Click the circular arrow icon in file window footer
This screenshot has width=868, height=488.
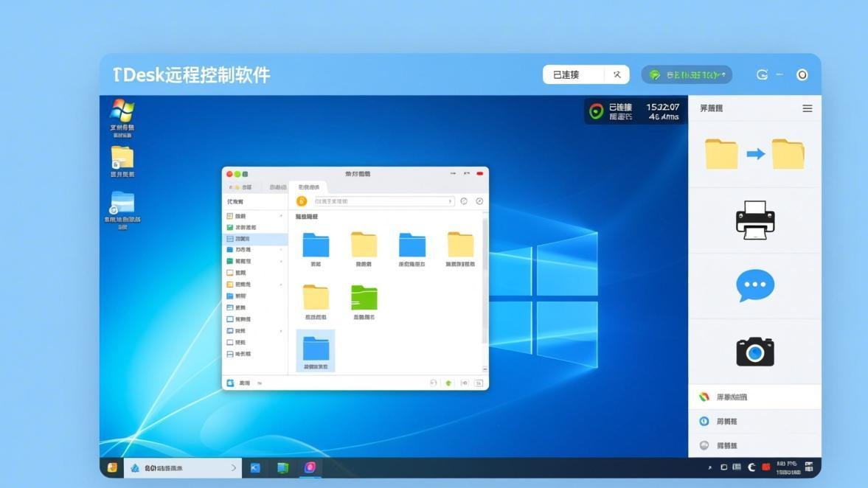[434, 383]
